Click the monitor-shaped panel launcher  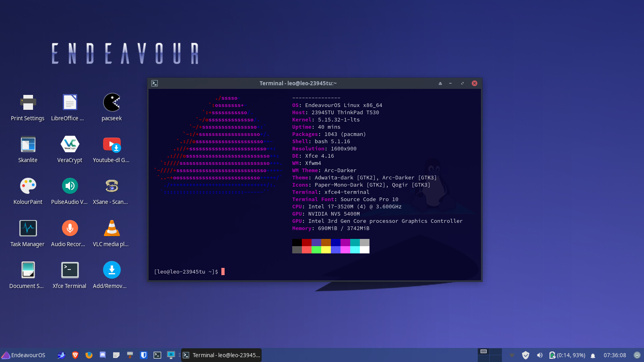coord(171,355)
